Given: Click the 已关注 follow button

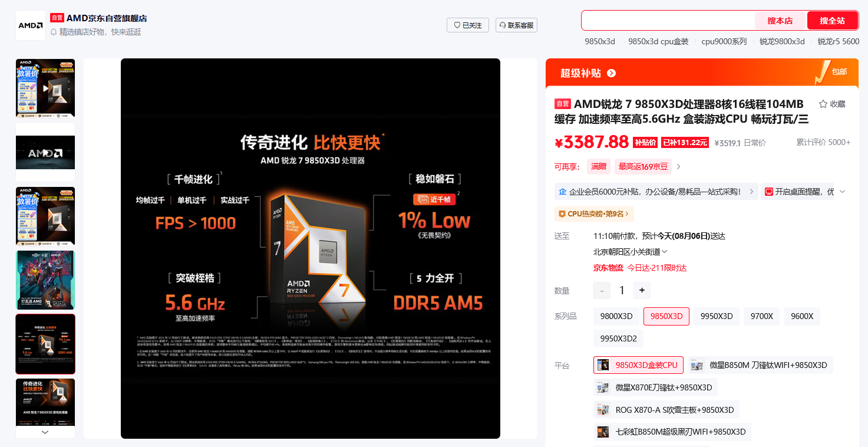Looking at the screenshot, I should (x=468, y=25).
